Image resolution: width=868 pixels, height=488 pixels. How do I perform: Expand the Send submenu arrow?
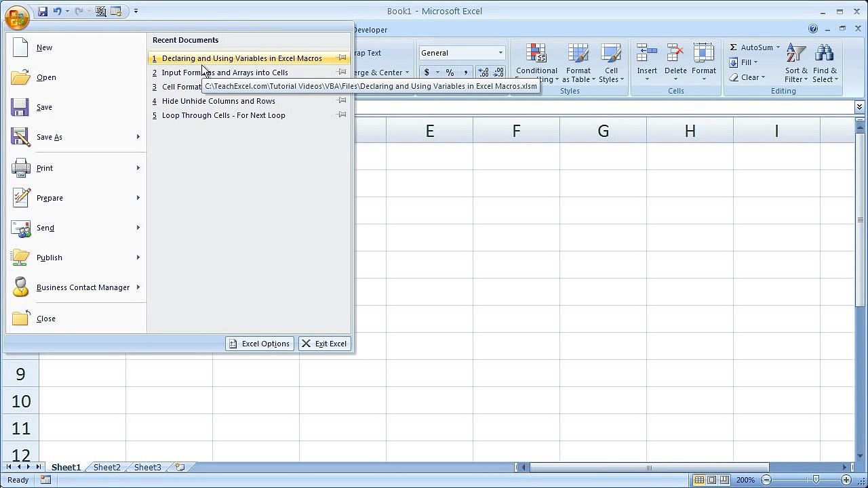pos(138,228)
